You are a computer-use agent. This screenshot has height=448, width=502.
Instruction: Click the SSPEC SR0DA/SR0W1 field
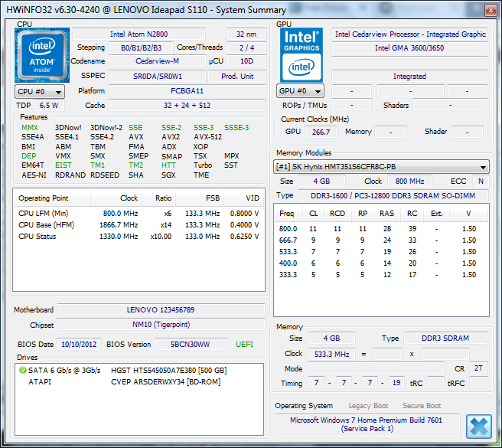point(157,77)
